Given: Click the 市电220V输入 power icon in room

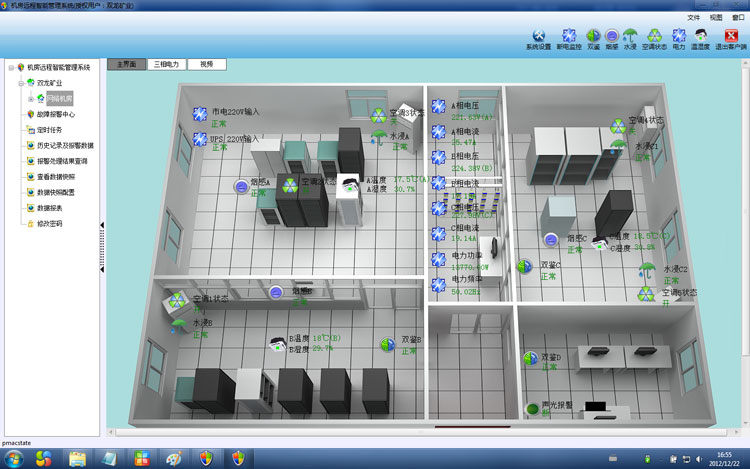Looking at the screenshot, I should click(200, 112).
